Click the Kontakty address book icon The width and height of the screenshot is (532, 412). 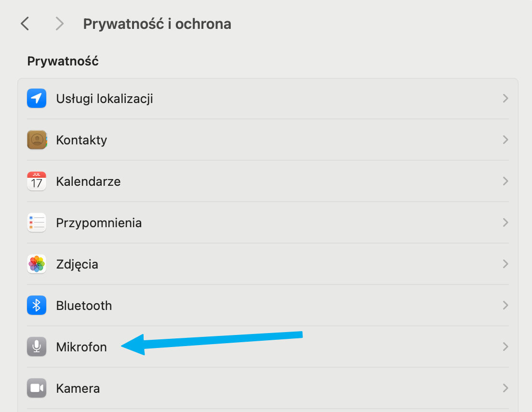(x=37, y=140)
